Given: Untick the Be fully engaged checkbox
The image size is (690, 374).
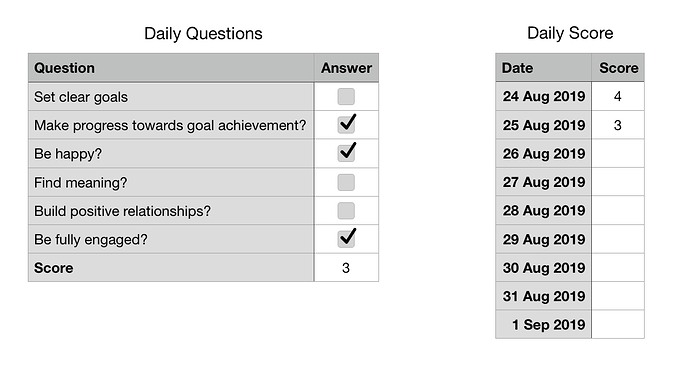Looking at the screenshot, I should click(346, 239).
